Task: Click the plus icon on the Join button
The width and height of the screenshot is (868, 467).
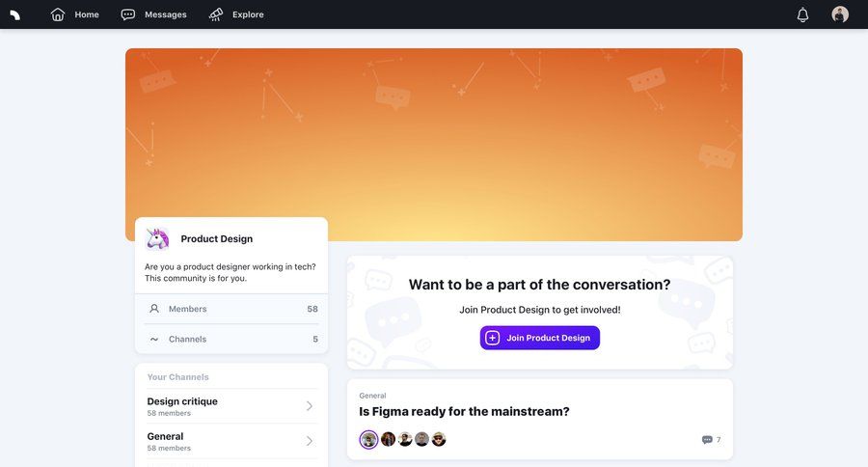Action: click(x=493, y=338)
